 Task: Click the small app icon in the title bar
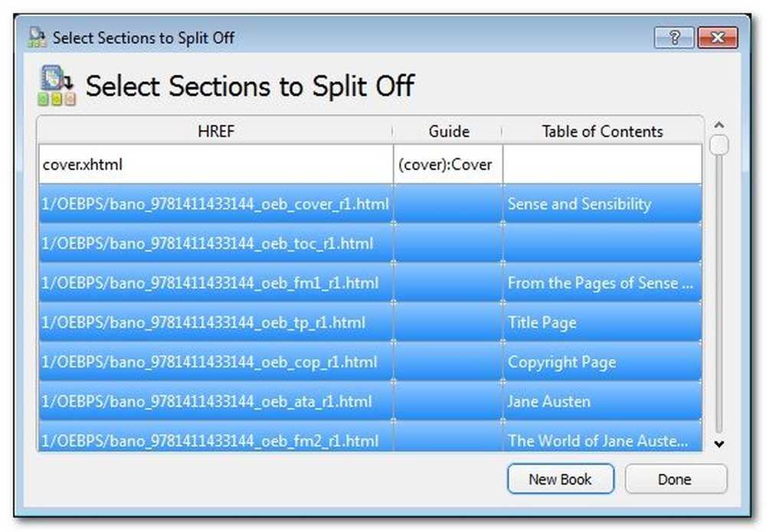(x=37, y=38)
